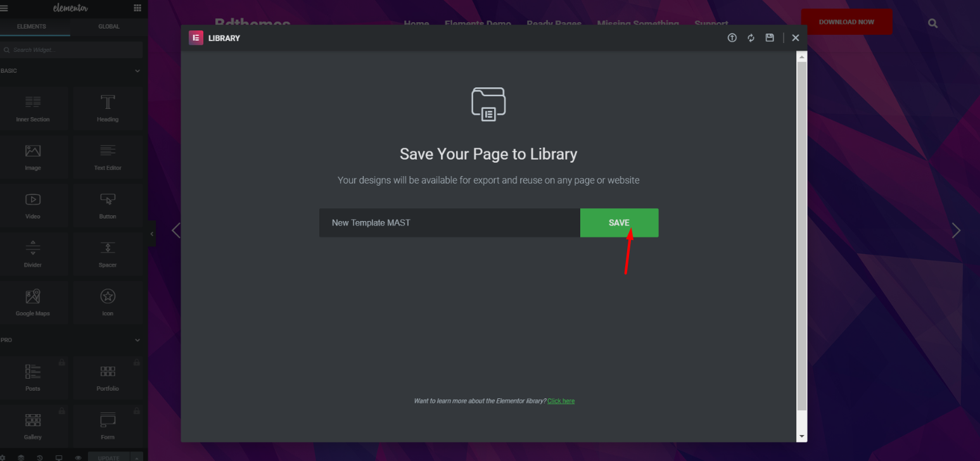Click the green Save button
980x461 pixels.
(x=619, y=223)
